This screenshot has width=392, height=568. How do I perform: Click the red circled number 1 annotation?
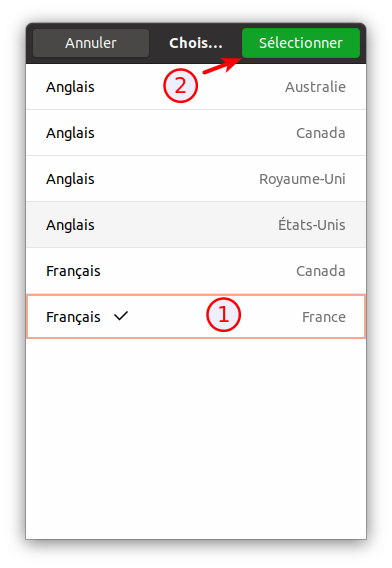[224, 314]
